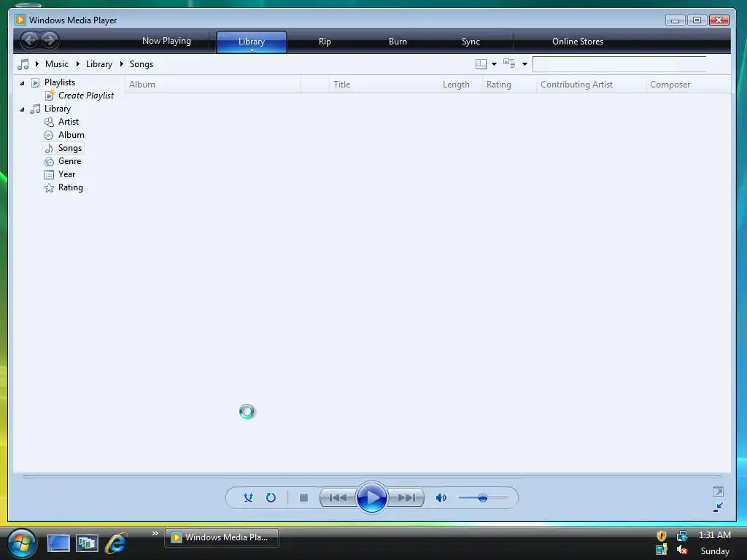Open the View options dropdown arrow
Viewport: 747px width, 560px height.
[x=525, y=64]
